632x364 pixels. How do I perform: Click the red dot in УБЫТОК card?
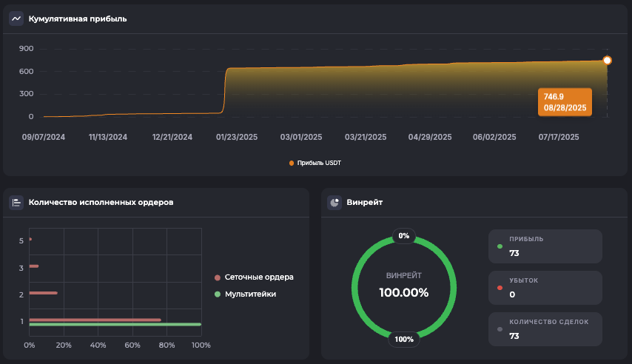click(500, 288)
